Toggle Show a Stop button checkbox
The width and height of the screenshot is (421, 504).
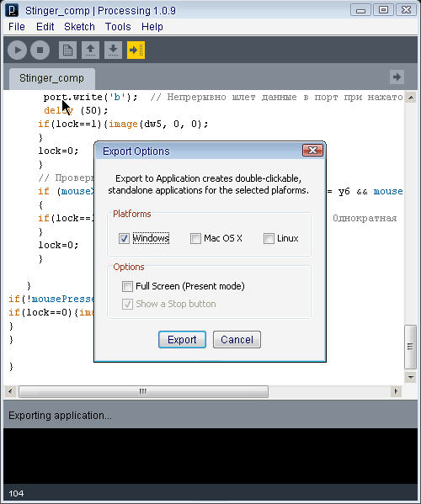click(x=127, y=304)
